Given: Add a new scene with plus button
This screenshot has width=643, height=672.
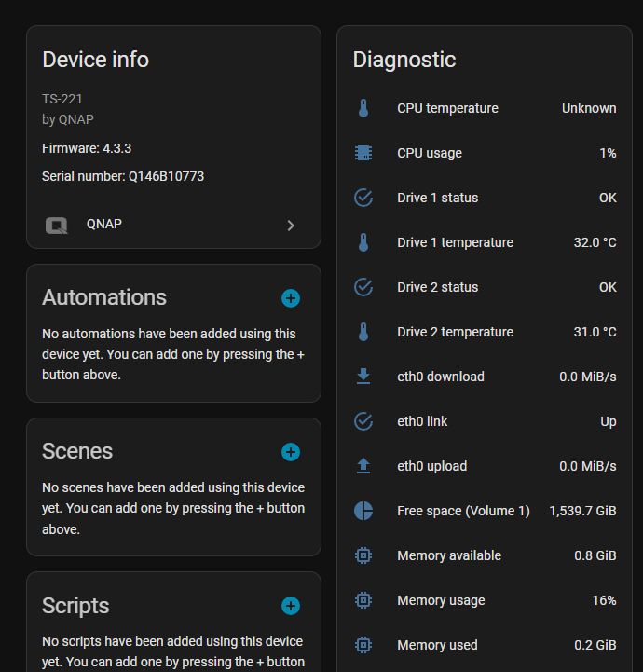Looking at the screenshot, I should click(x=291, y=452).
